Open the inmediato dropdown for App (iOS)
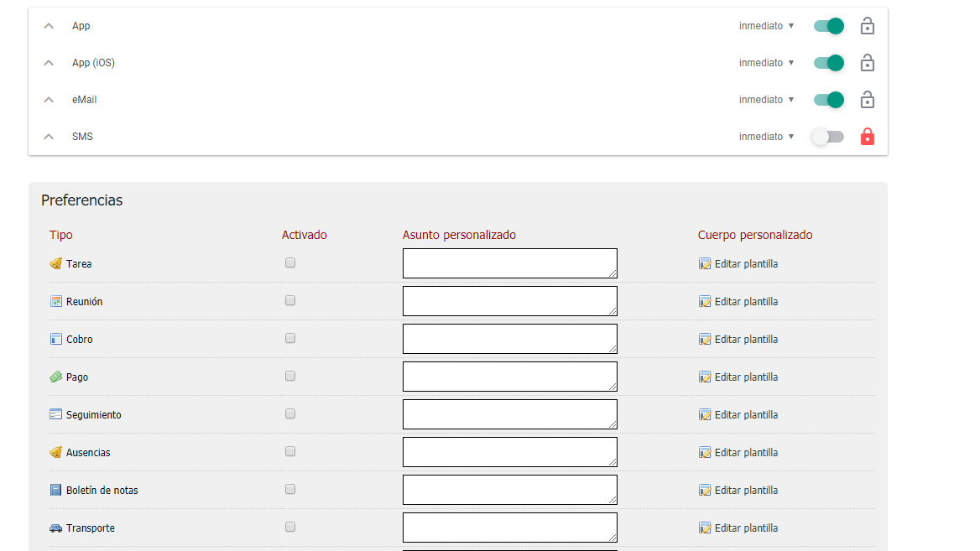The height and width of the screenshot is (551, 980). (x=766, y=62)
